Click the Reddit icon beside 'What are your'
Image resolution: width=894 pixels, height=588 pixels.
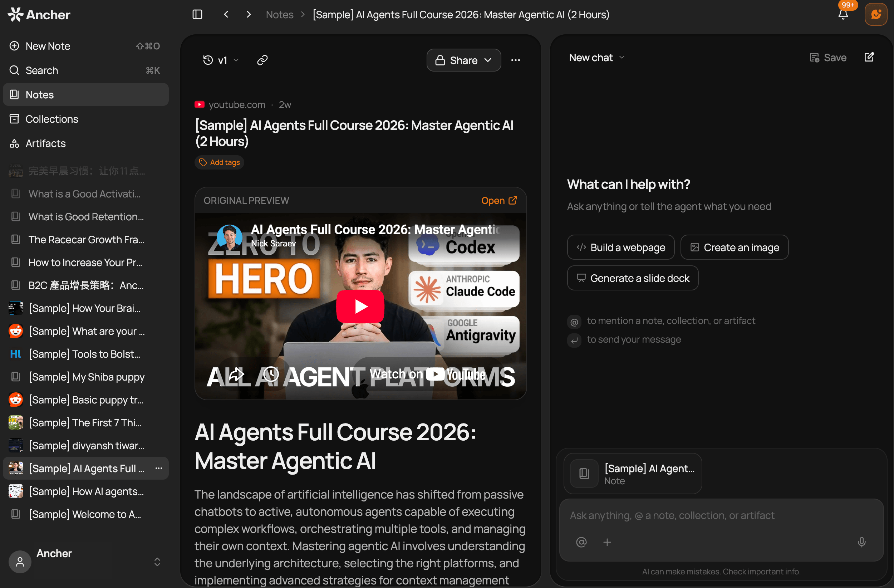click(x=16, y=331)
